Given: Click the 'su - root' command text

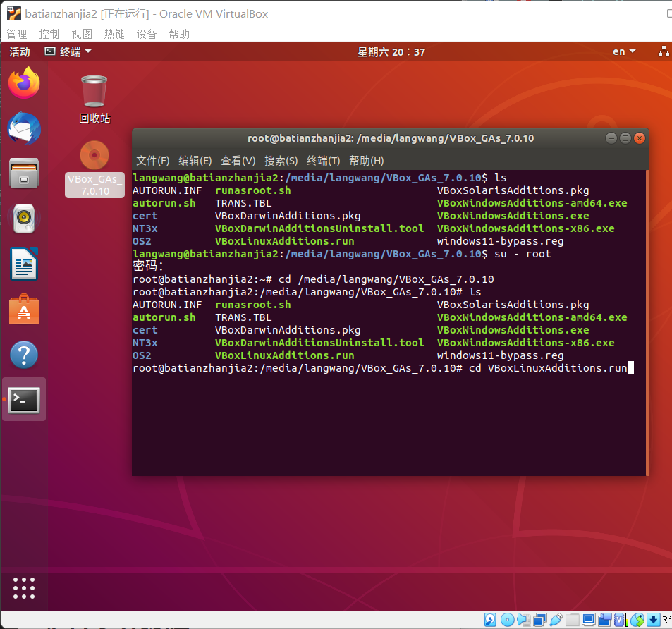Looking at the screenshot, I should [523, 254].
